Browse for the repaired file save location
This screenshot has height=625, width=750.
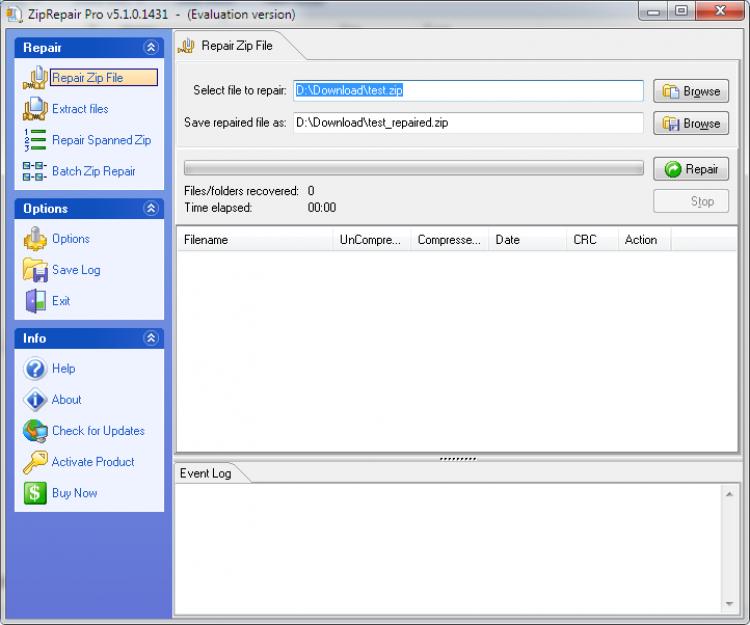(691, 123)
